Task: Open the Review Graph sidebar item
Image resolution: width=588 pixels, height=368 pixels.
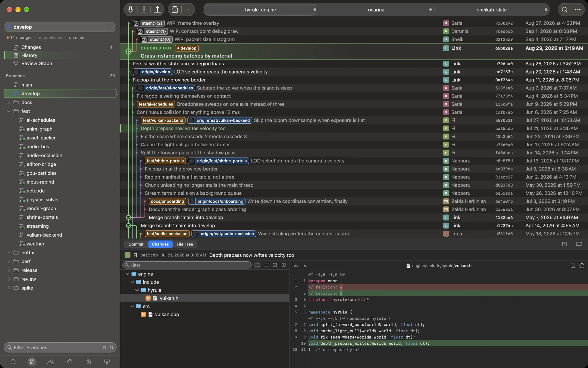Action: click(60, 63)
